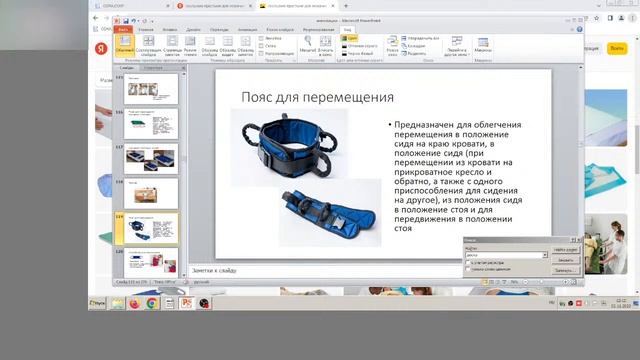Switch to the Дизайн ribbon tab
Viewport: 640px width, 360px height.
[193, 29]
